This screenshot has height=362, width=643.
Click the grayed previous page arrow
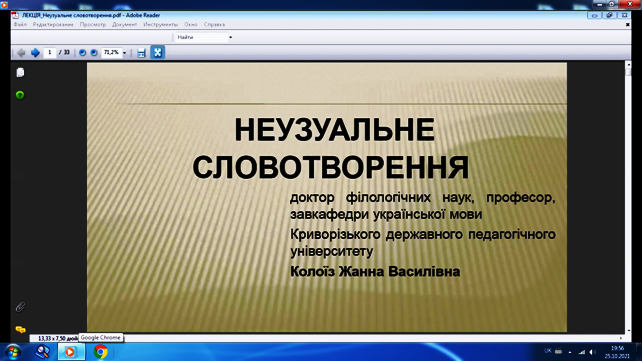(x=21, y=52)
